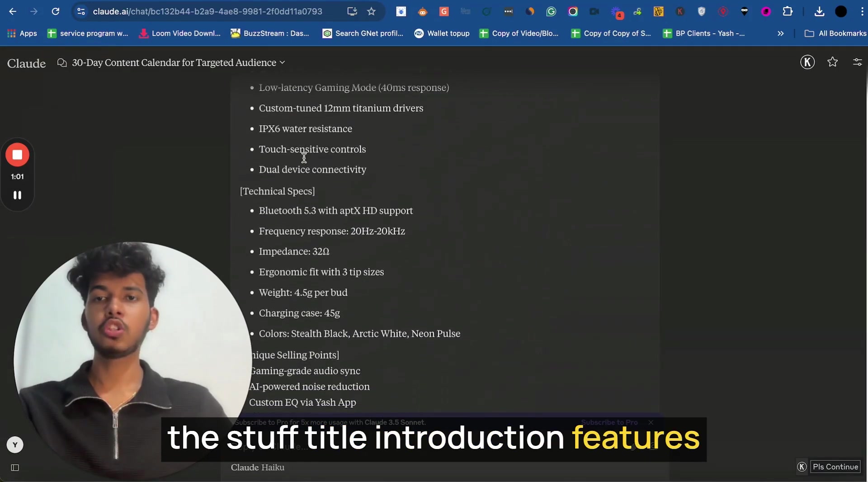Click the Claude Haiku model selector
The height and width of the screenshot is (482, 868).
[258, 468]
